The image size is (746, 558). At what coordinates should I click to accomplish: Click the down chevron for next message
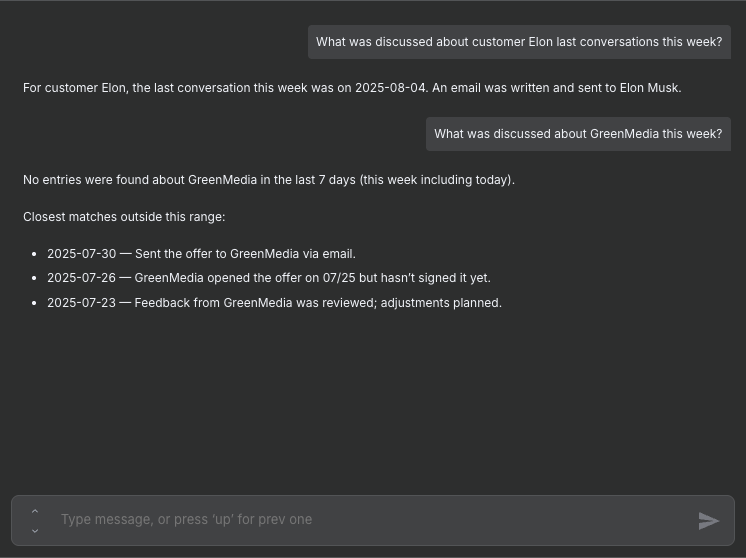[x=35, y=531]
